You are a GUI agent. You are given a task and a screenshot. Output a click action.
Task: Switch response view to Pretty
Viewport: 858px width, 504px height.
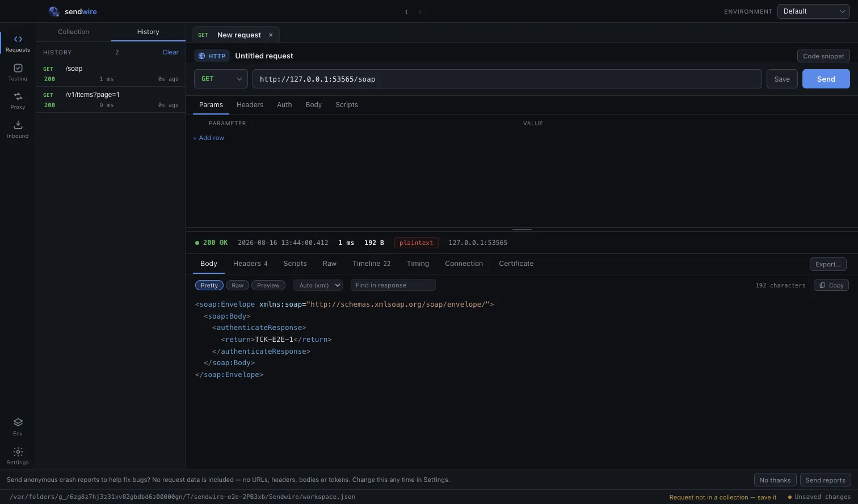click(x=209, y=285)
